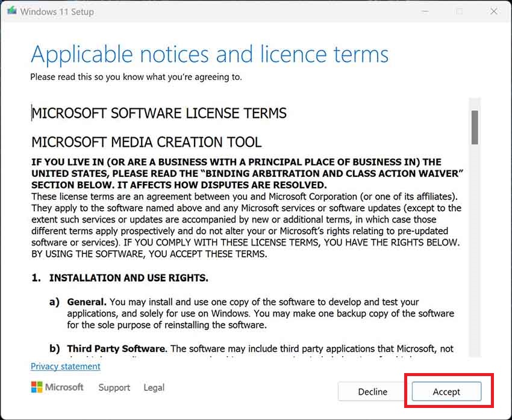Open the Privacy statement link
The image size is (512, 420).
tap(65, 366)
